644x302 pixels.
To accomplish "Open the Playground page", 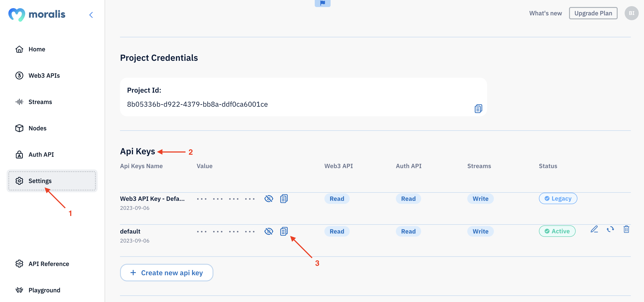I will tap(52, 290).
